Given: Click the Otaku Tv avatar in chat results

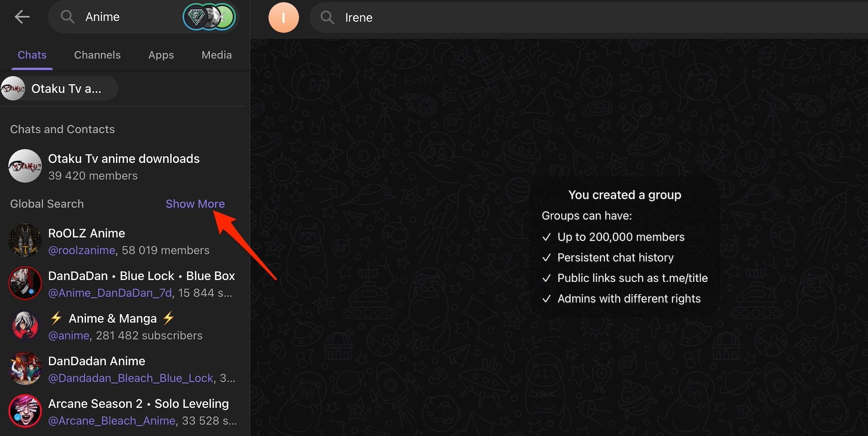Looking at the screenshot, I should coord(25,166).
